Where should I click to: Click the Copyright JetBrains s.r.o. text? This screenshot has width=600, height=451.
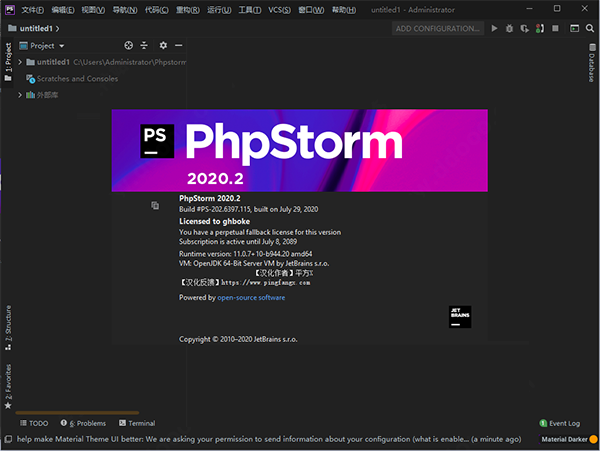pyautogui.click(x=238, y=339)
